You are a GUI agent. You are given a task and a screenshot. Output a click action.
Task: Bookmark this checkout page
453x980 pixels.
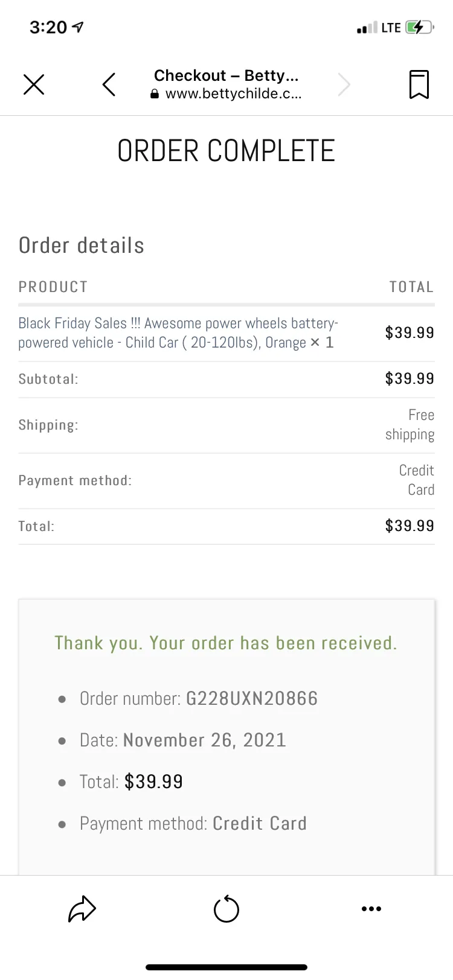(419, 84)
